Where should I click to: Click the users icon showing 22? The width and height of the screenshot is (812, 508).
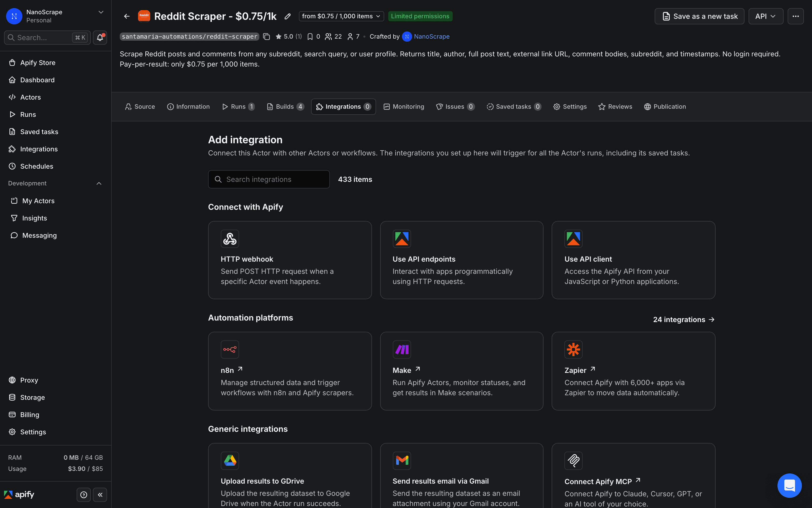[328, 37]
